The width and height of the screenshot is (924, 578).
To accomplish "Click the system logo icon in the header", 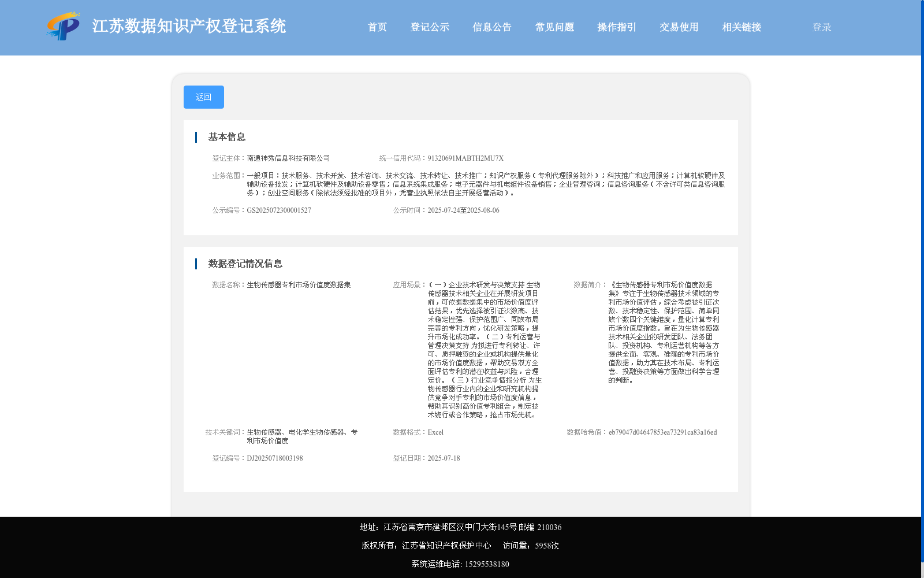I will pyautogui.click(x=64, y=26).
